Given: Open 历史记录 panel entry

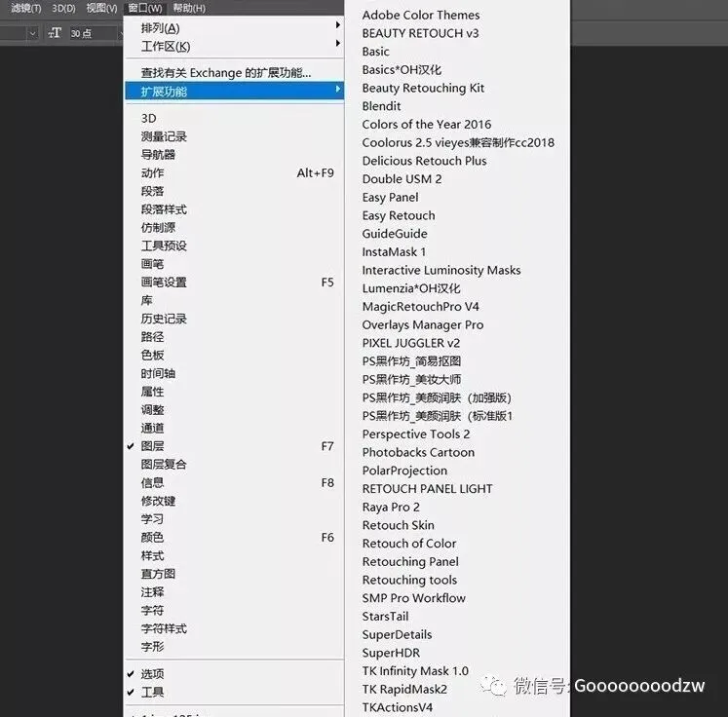Looking at the screenshot, I should [235, 319].
